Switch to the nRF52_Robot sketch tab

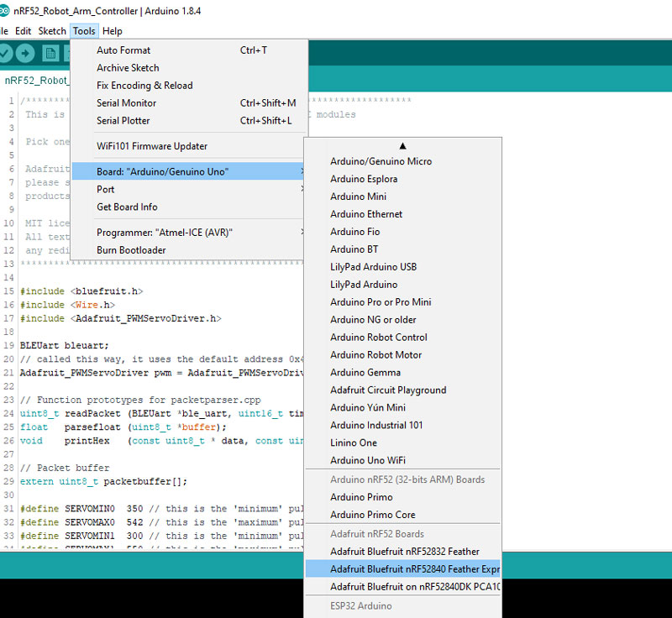tap(37, 81)
